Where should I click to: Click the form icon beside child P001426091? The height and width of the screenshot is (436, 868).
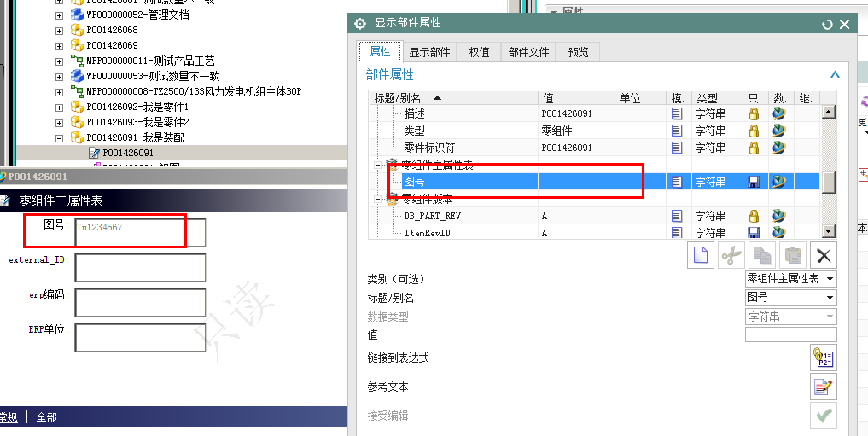click(94, 153)
